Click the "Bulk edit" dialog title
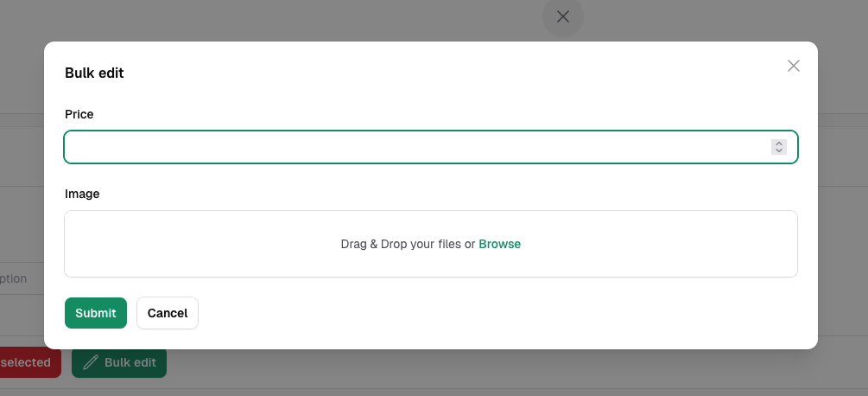 point(94,73)
